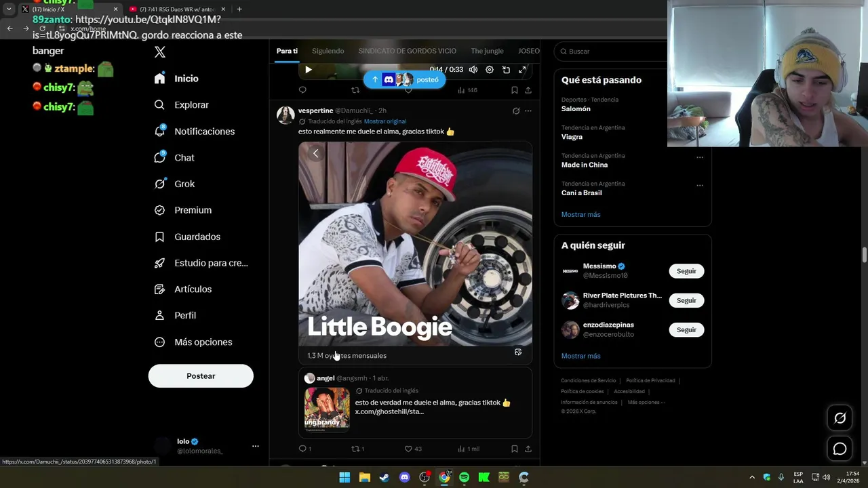Reply to the top video post
This screenshot has width=868, height=488.
[x=302, y=90]
